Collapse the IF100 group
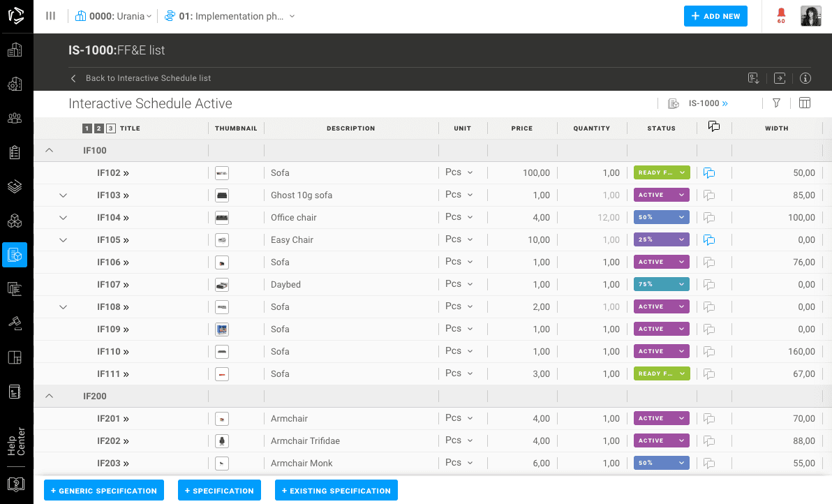This screenshot has height=504, width=832. (50, 150)
